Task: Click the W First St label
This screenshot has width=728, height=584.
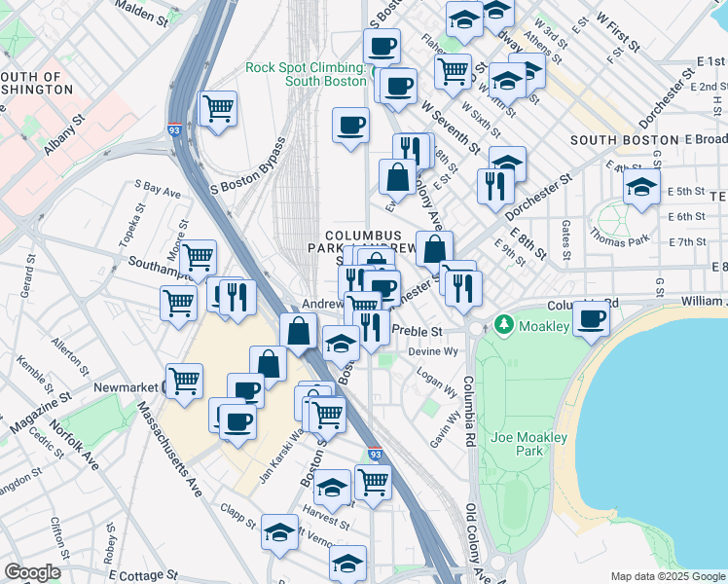Action: click(x=618, y=31)
